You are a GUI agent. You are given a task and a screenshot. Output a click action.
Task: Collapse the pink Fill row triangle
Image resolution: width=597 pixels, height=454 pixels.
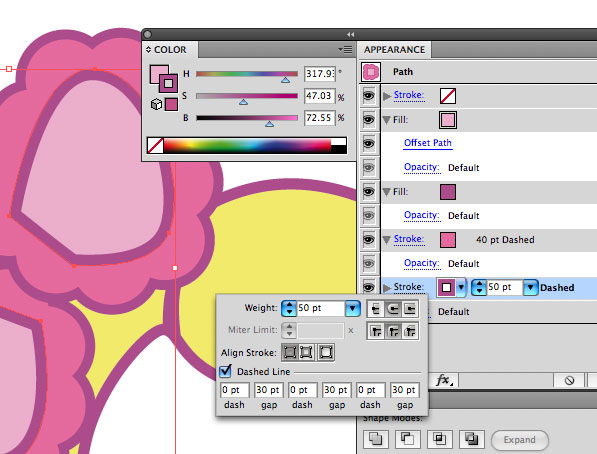[x=386, y=120]
